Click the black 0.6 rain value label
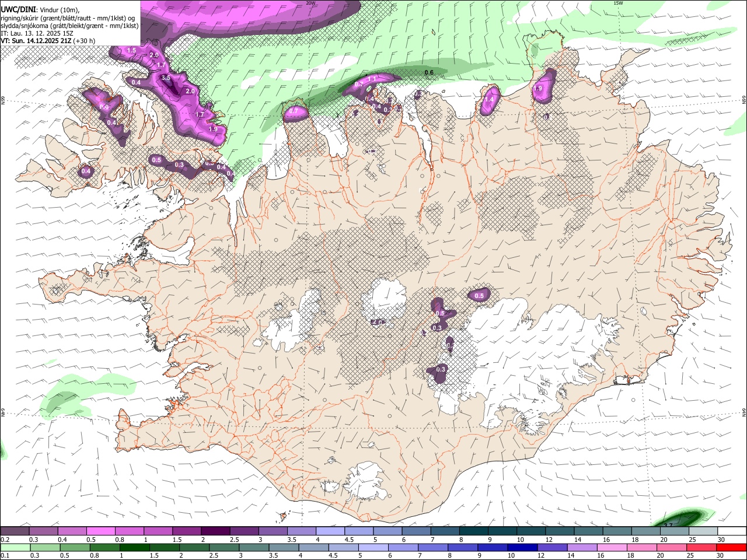 pos(429,72)
